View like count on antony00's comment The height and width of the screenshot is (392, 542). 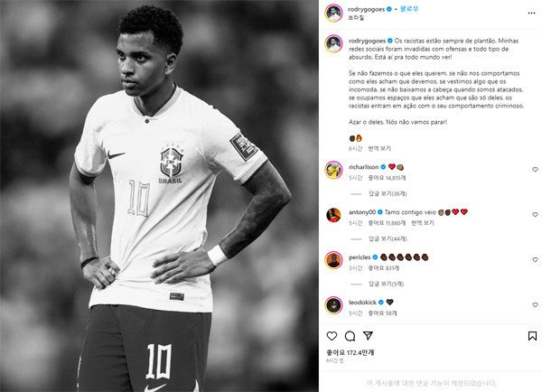click(387, 223)
